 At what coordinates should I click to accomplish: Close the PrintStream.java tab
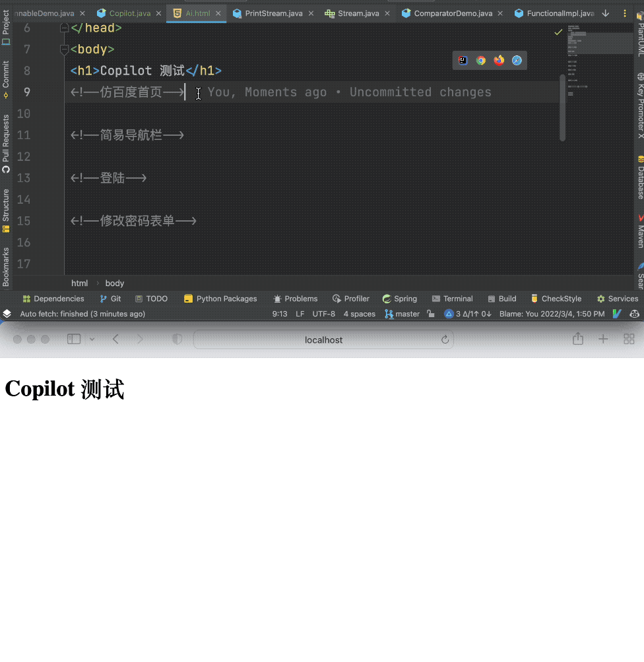click(311, 13)
